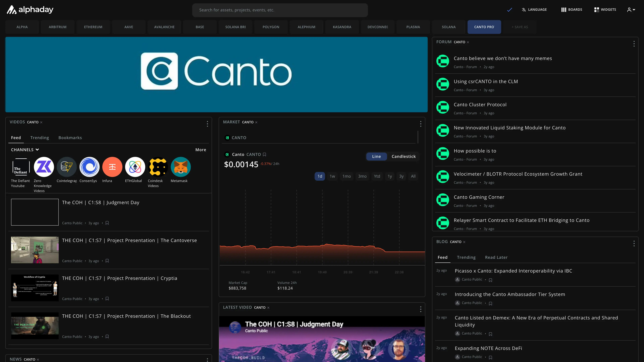Remove CANTO tag from Latest Video widget
This screenshot has width=644, height=362.
(x=269, y=308)
